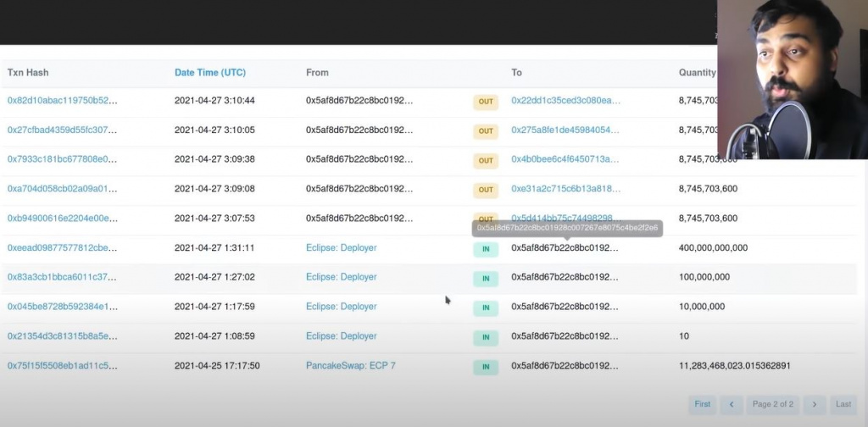This screenshot has width=868, height=427.
Task: Click OUT badge in 3:10:44 row
Action: click(x=486, y=102)
